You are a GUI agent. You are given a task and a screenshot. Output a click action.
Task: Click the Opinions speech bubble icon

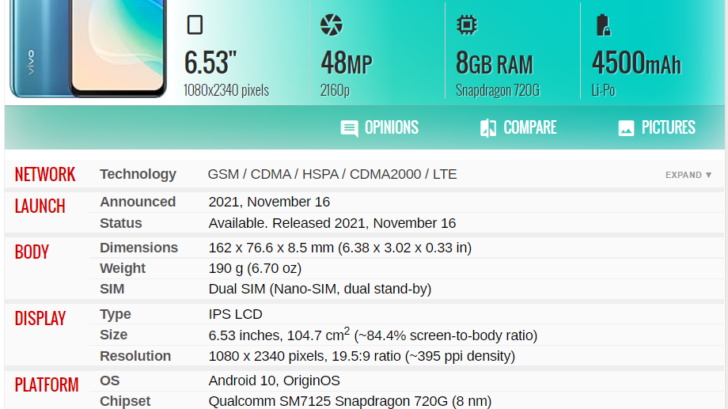click(349, 128)
